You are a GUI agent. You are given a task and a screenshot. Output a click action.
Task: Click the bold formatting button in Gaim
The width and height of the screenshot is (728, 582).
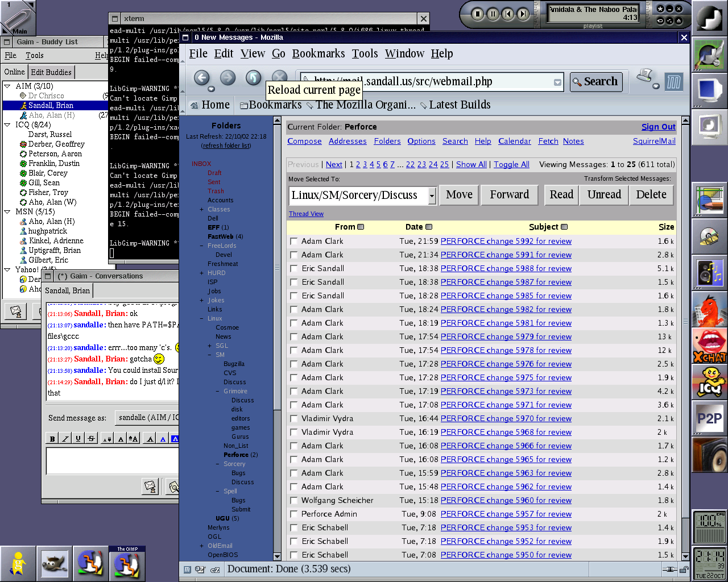tap(52, 438)
